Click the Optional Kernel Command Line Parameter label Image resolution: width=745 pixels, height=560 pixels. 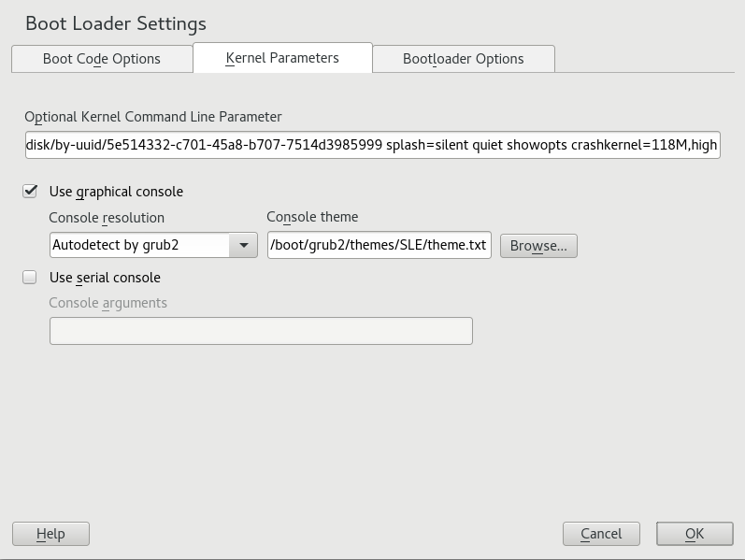[x=153, y=117]
